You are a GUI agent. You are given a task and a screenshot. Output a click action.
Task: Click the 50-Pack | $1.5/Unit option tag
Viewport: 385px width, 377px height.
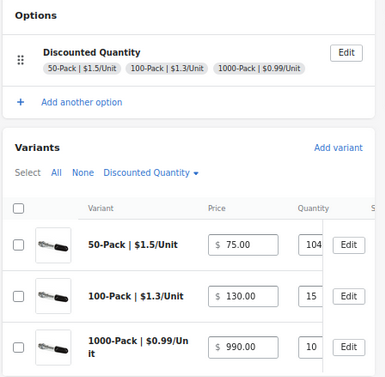[x=82, y=68]
